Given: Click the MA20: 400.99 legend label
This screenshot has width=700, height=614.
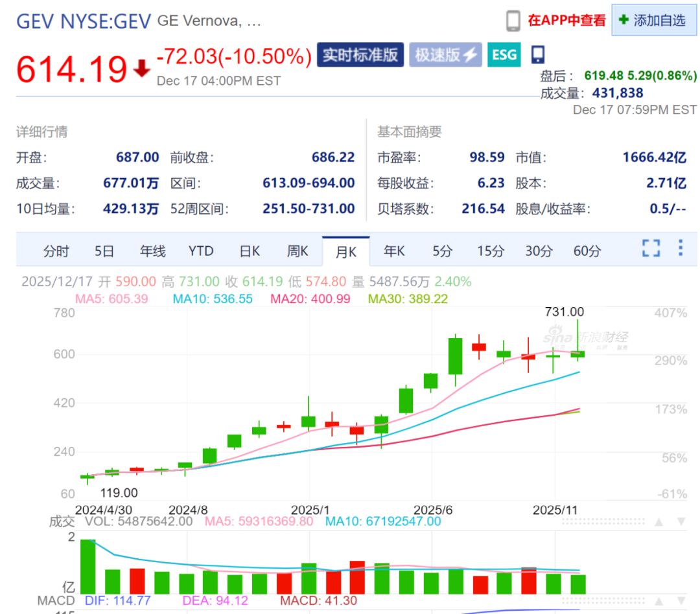Looking at the screenshot, I should pos(310,299).
